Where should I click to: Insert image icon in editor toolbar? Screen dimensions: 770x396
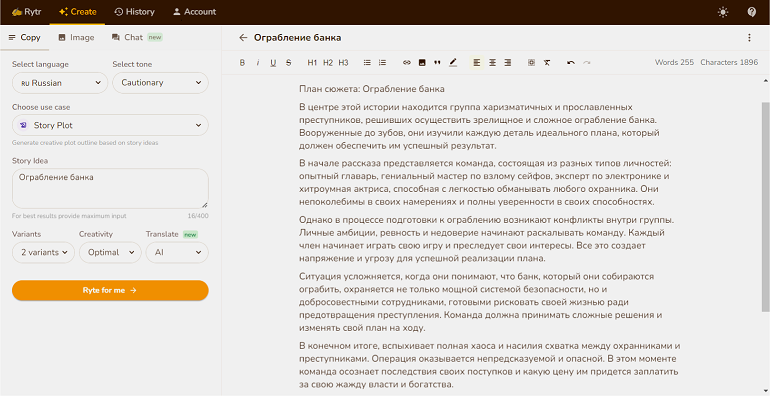[x=422, y=62]
